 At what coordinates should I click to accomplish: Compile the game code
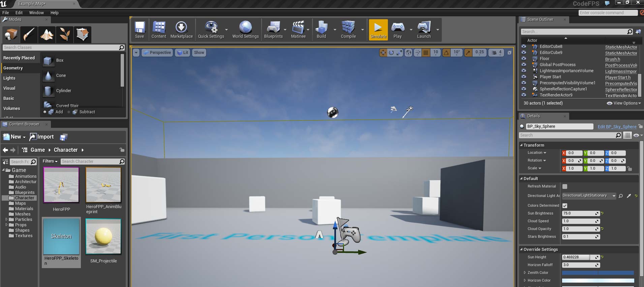(x=348, y=30)
